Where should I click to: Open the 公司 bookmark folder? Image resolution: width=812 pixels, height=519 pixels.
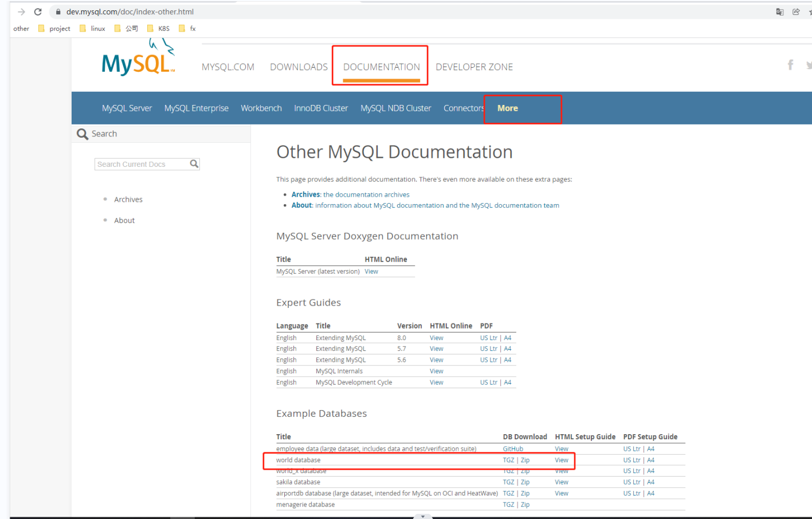[x=126, y=28]
